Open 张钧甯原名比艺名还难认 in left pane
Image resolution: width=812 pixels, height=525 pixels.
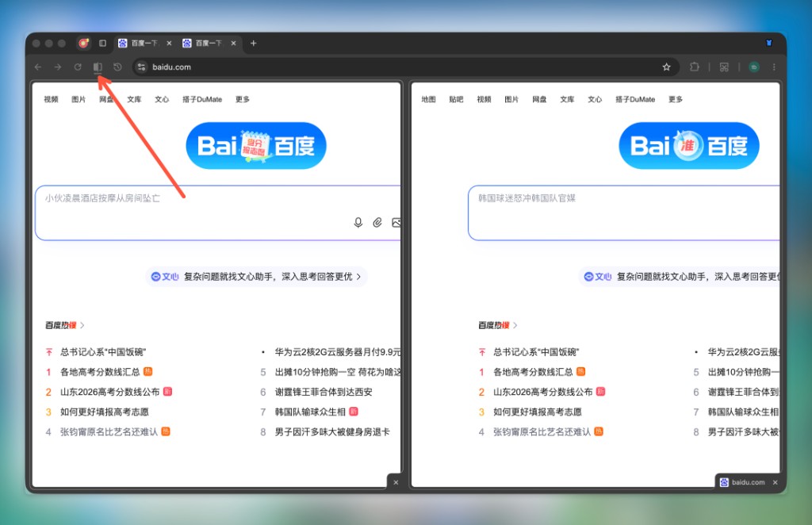tap(109, 431)
